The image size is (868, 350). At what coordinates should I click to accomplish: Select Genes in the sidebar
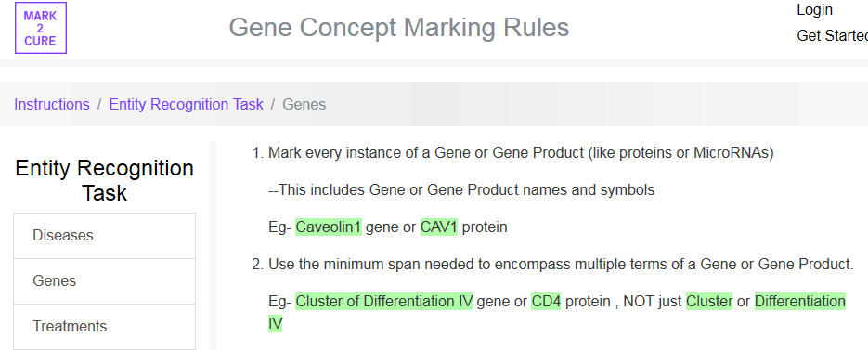pyautogui.click(x=105, y=280)
